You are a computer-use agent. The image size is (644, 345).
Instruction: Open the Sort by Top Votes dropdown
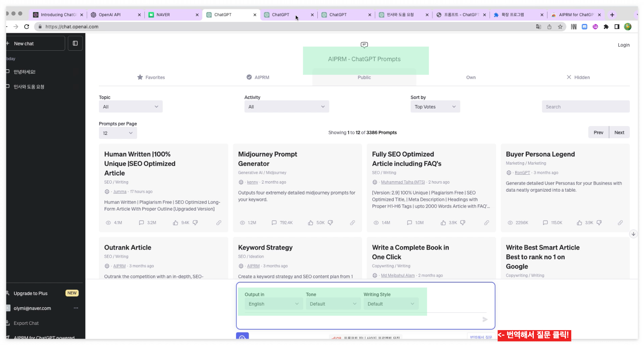[x=435, y=107]
